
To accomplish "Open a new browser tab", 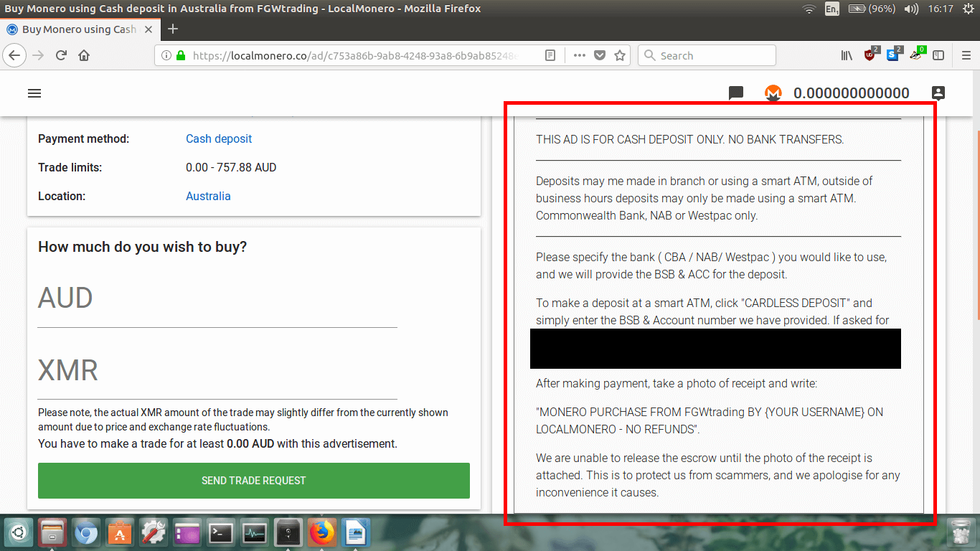I will coord(172,29).
